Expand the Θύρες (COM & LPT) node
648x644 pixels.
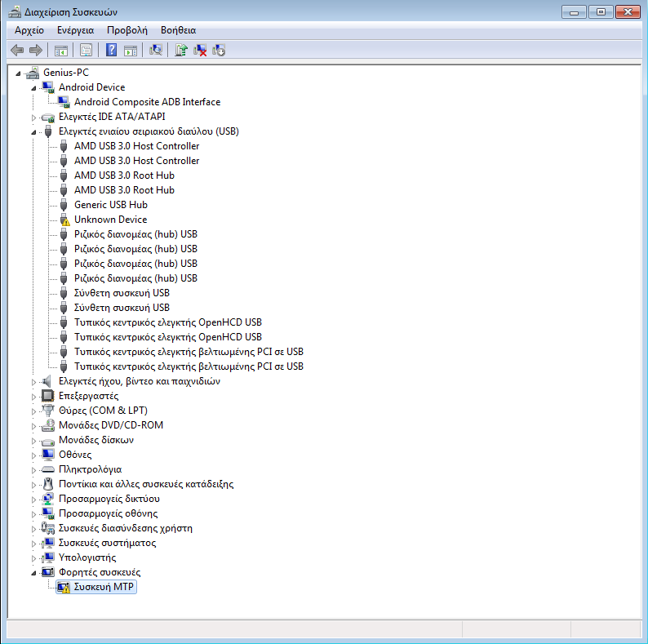coord(33,411)
